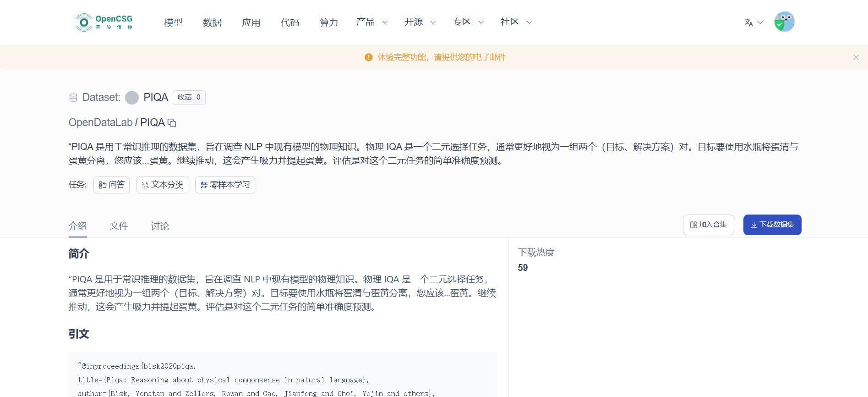Click the bisk2020piqa citation line

137,366
